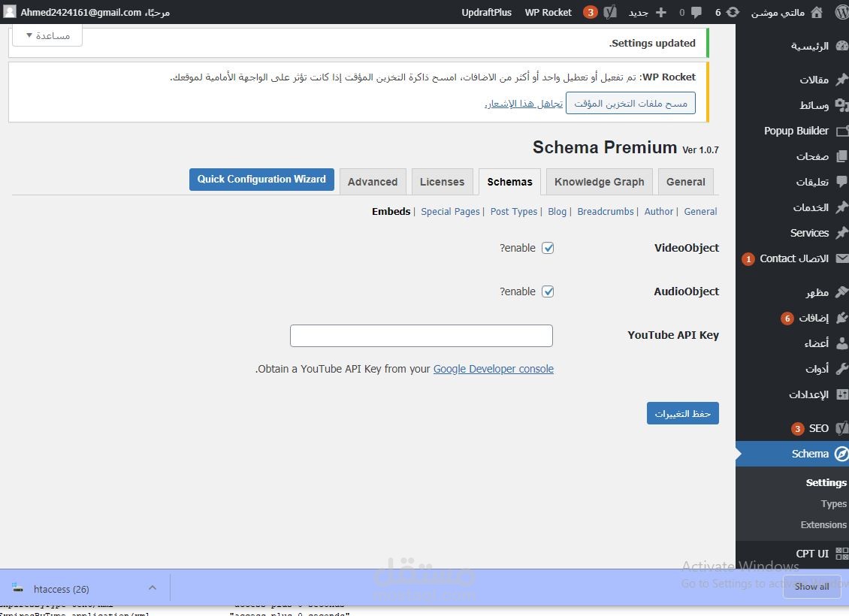This screenshot has width=849, height=616.
Task: Open وسائط media icon in sidebar
Action: pyautogui.click(x=842, y=105)
